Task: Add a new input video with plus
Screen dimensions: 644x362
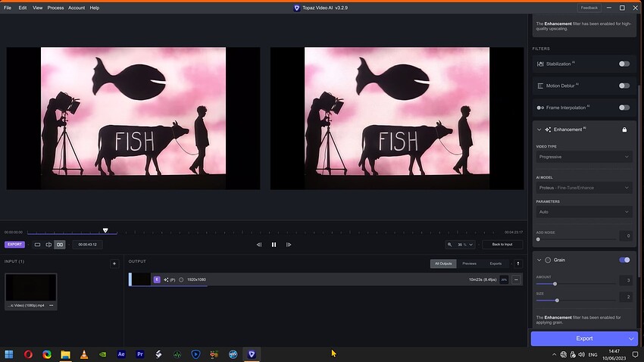Action: coord(114,264)
